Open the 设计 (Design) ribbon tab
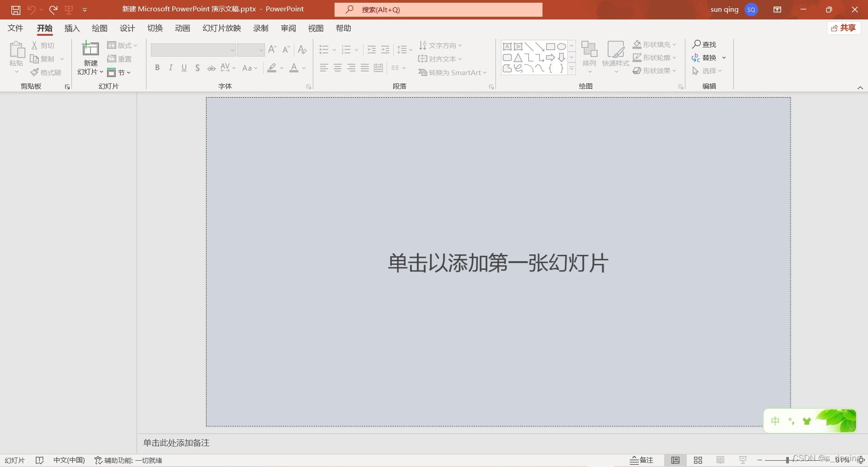 coord(127,28)
